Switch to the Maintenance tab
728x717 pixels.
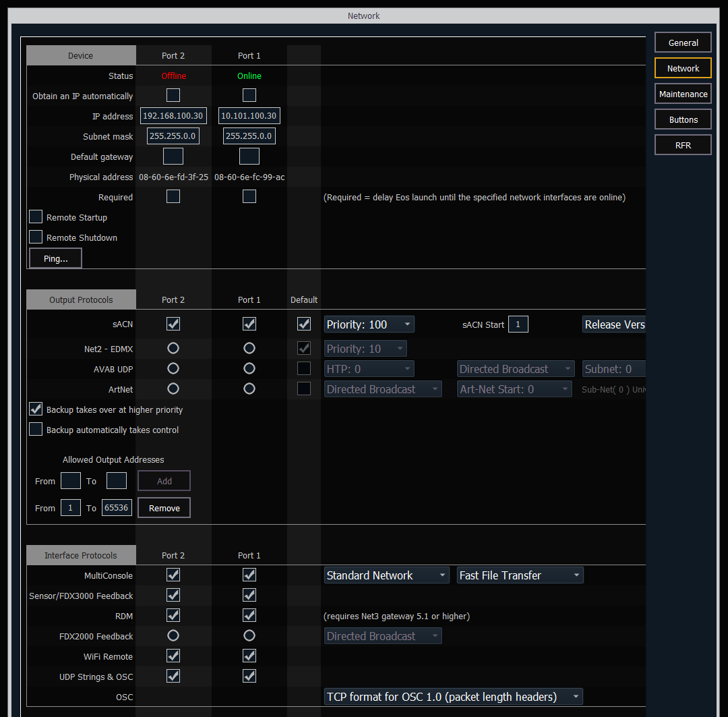(x=683, y=93)
